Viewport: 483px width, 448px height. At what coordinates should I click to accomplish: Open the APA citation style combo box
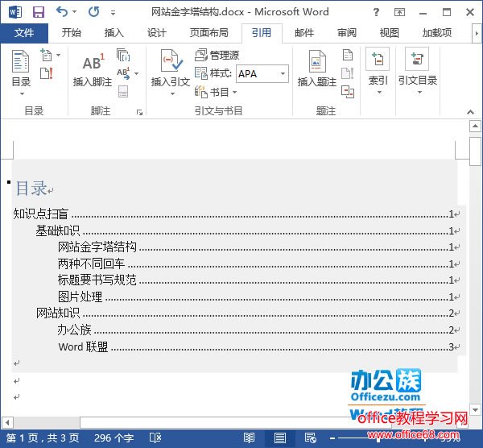pyautogui.click(x=262, y=73)
